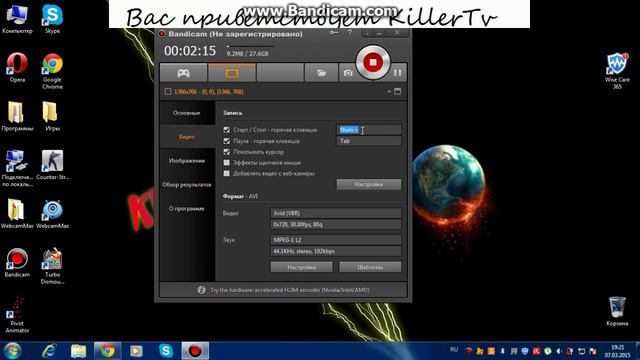Open Internet Explorer from taskbar
640x360 pixels.
[x=49, y=351]
